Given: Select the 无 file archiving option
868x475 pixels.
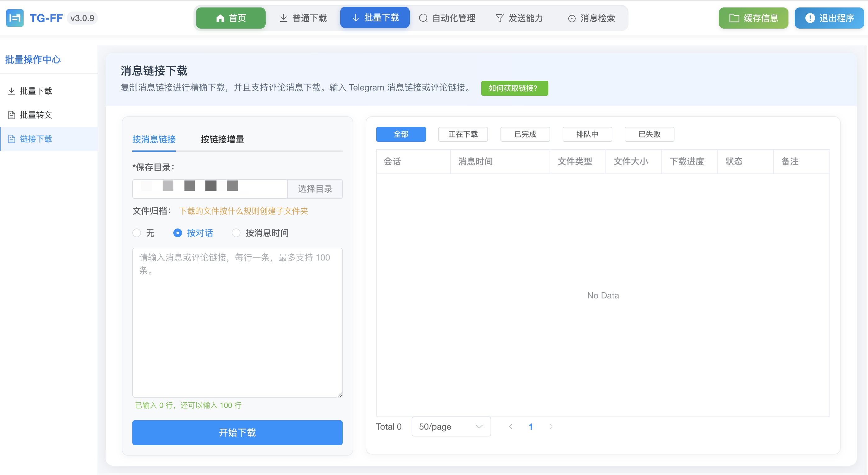Looking at the screenshot, I should click(136, 233).
